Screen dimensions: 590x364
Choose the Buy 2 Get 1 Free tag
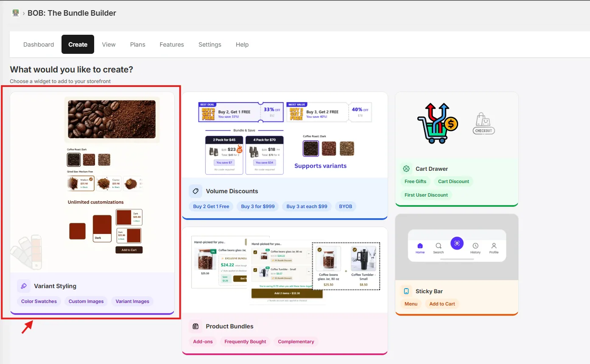[x=211, y=206]
